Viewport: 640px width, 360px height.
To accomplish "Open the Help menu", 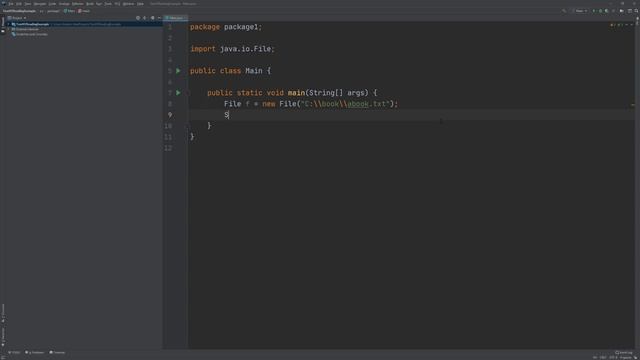I will 140,4.
